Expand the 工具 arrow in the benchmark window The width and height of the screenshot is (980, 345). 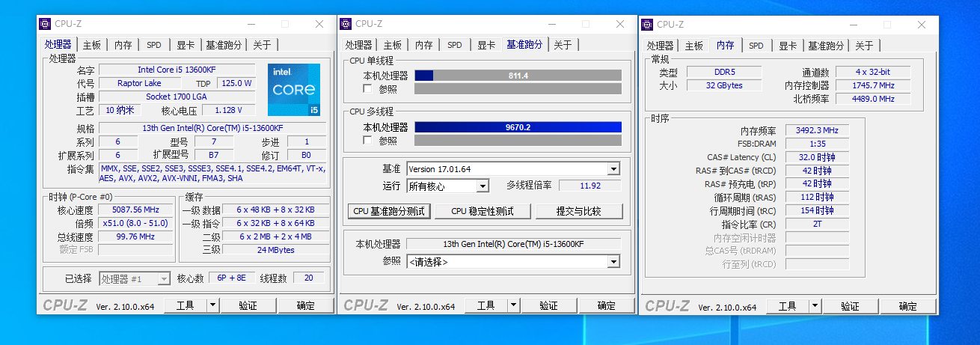click(x=513, y=305)
